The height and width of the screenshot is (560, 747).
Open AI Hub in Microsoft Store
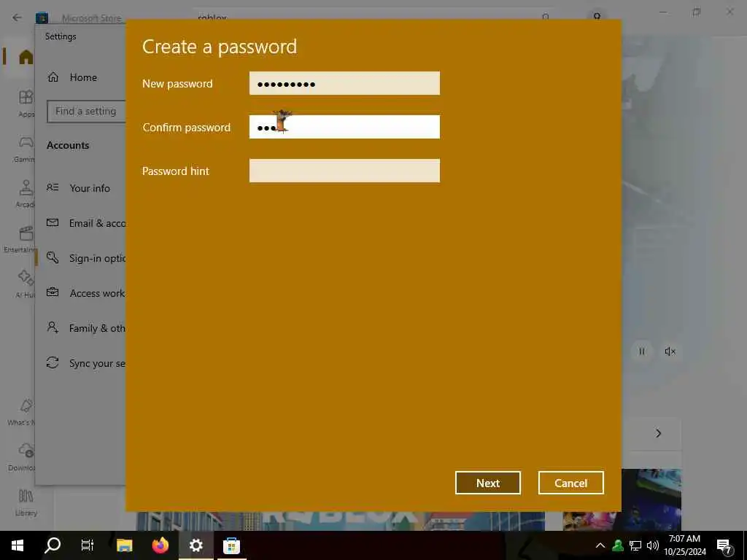tap(25, 284)
